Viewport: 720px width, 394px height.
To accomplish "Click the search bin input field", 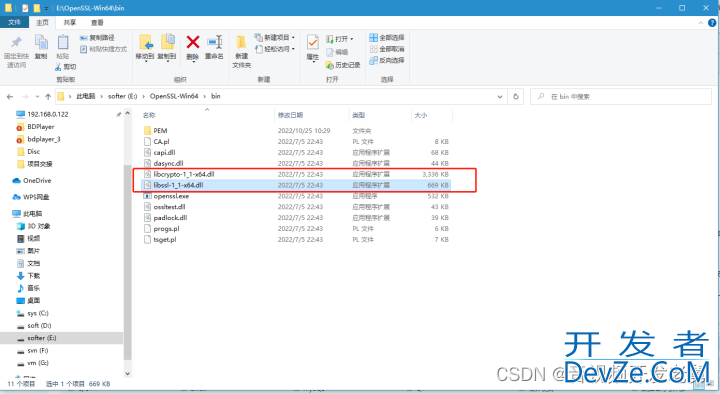I will coord(621,96).
